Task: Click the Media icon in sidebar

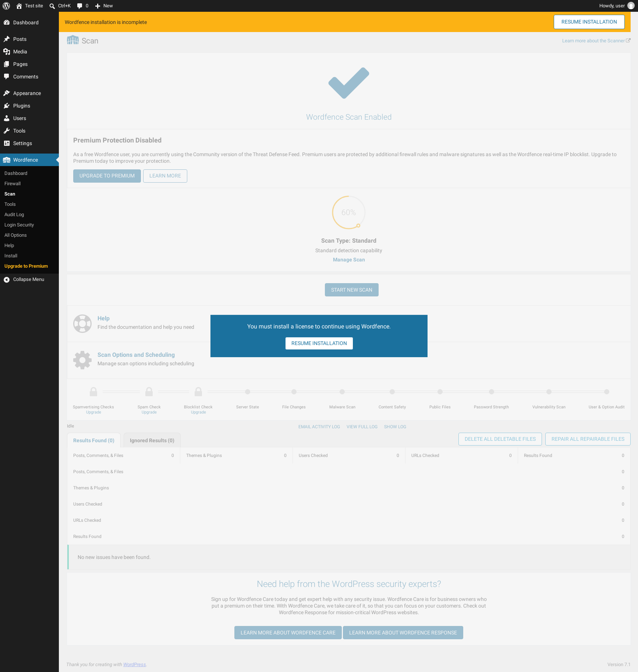Action: (7, 52)
